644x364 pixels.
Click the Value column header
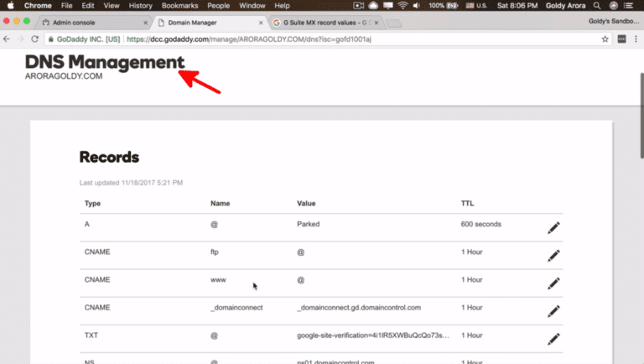tap(306, 203)
